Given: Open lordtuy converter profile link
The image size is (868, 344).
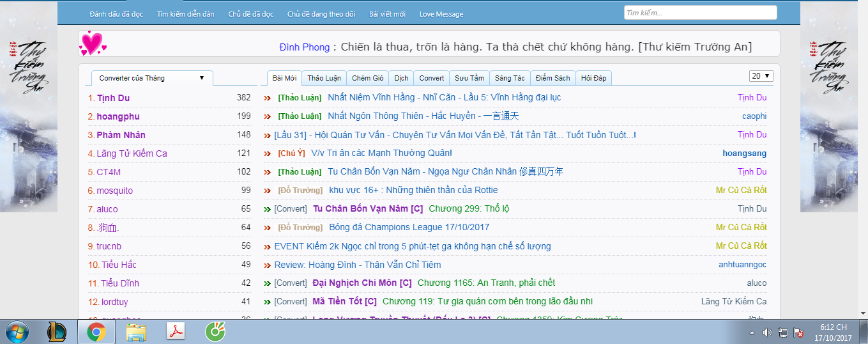Looking at the screenshot, I should pos(114,302).
